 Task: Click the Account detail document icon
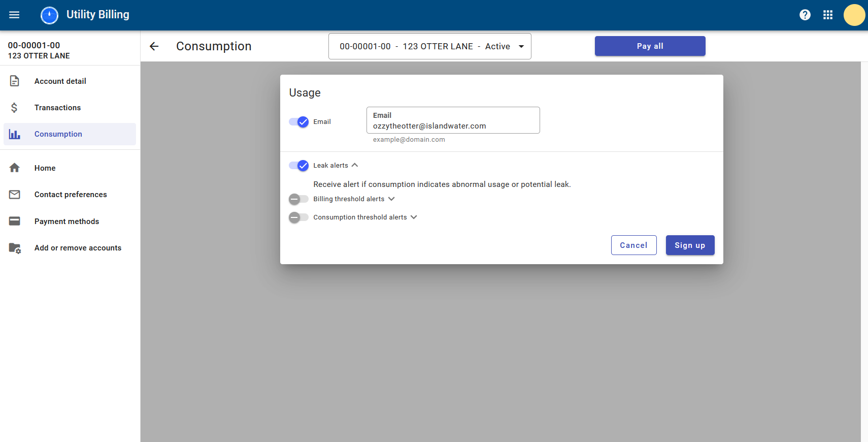pyautogui.click(x=15, y=81)
